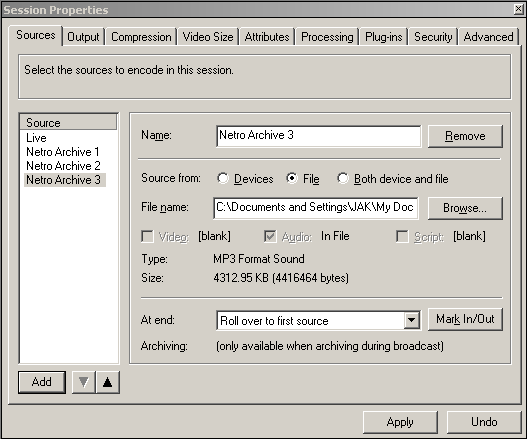Select the File source option
Image resolution: width=528 pixels, height=439 pixels.
tap(292, 178)
